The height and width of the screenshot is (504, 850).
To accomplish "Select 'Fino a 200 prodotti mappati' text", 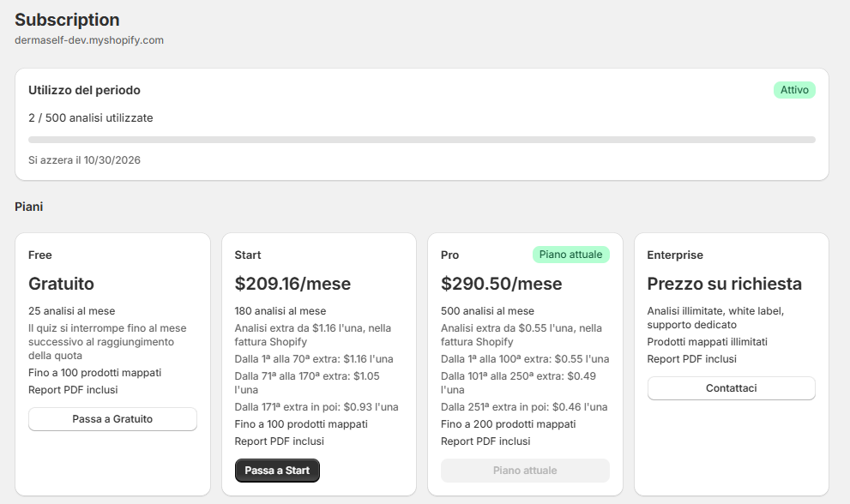I will click(508, 424).
